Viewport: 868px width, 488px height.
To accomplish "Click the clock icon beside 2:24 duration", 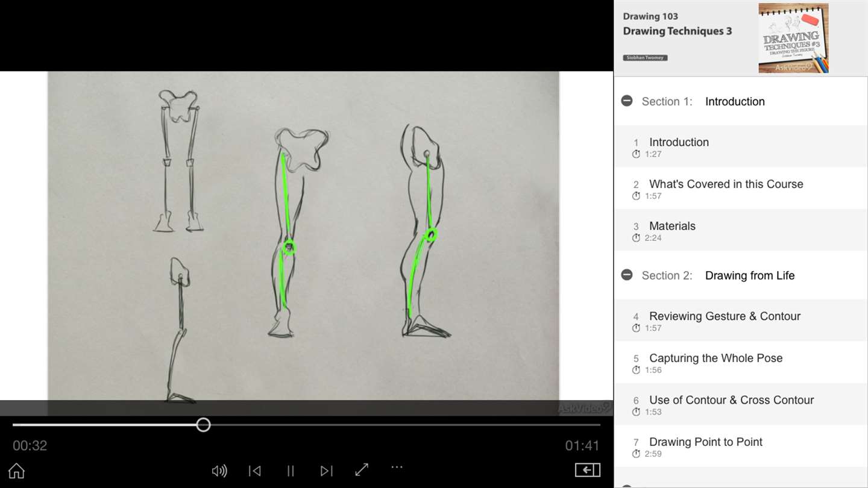I will click(636, 238).
